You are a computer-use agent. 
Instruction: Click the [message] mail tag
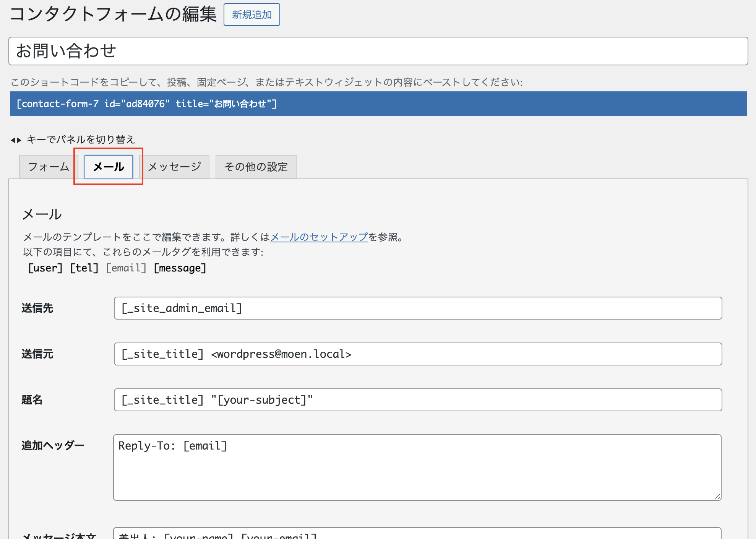click(x=180, y=268)
